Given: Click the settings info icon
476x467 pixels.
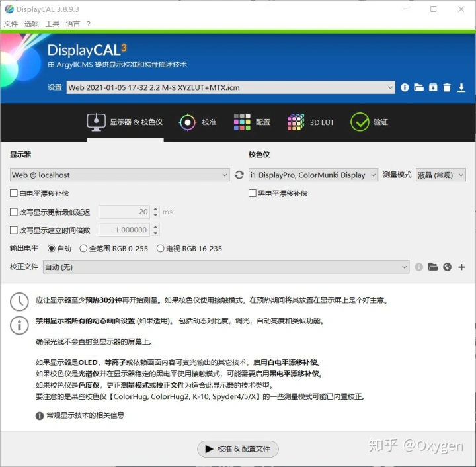Looking at the screenshot, I should point(405,87).
